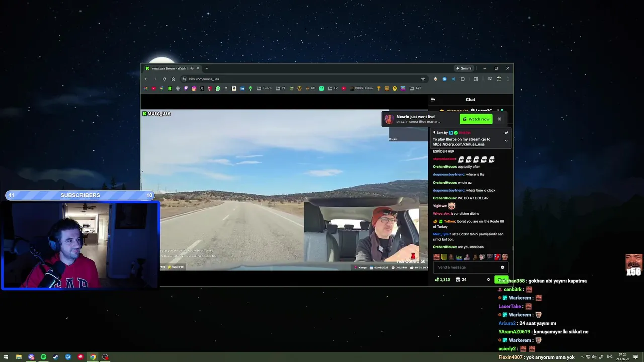Screen dimensions: 644x362
Task: Click username Mert_Tyler in chat
Action: 441,234
